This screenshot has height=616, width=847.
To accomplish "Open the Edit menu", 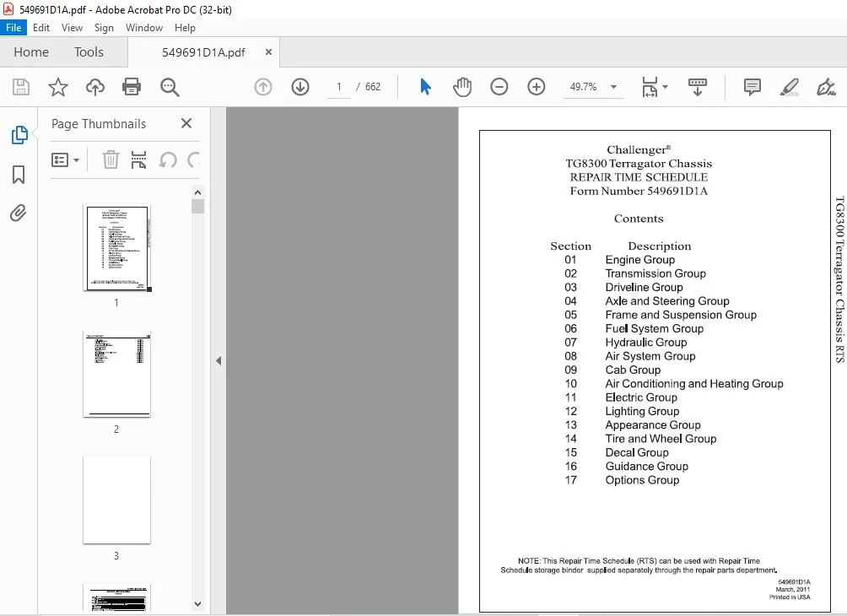I will tap(41, 28).
